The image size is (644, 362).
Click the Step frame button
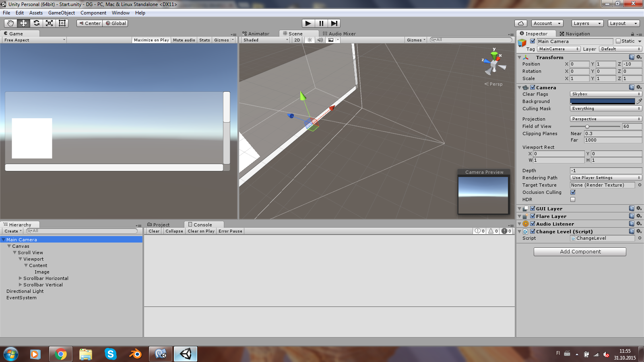(x=334, y=23)
